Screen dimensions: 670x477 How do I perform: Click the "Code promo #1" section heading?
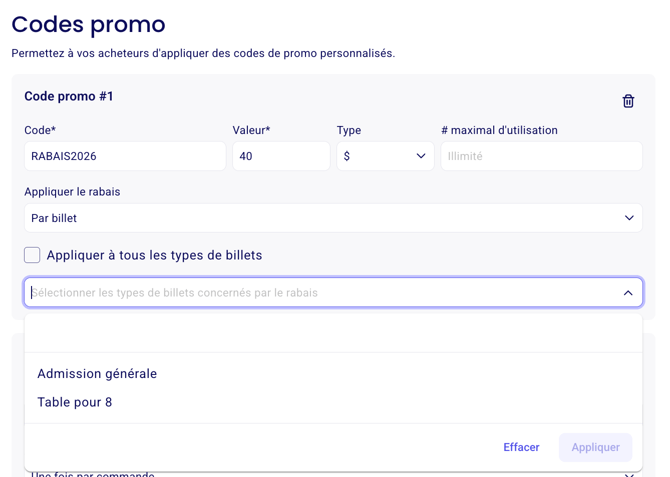[69, 96]
